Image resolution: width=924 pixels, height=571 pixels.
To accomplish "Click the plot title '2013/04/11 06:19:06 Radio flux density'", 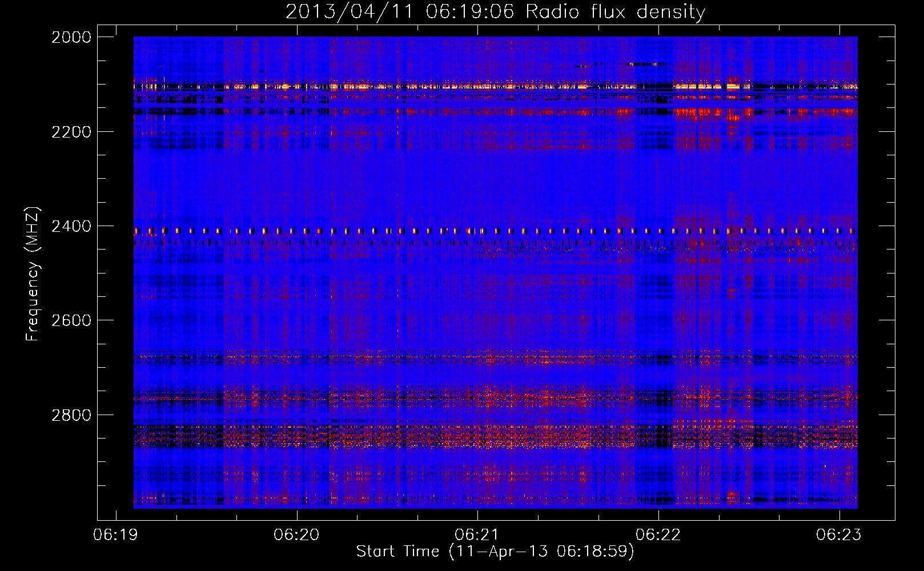I will tap(495, 11).
